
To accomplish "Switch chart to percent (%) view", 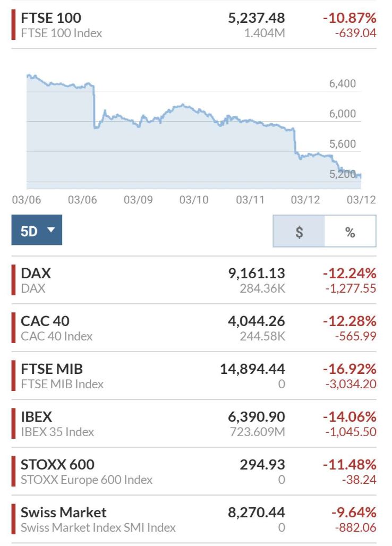I will coord(350,232).
